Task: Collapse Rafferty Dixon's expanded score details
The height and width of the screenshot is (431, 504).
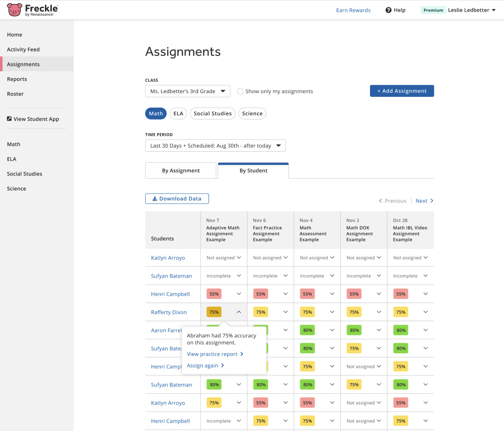Action: point(238,312)
